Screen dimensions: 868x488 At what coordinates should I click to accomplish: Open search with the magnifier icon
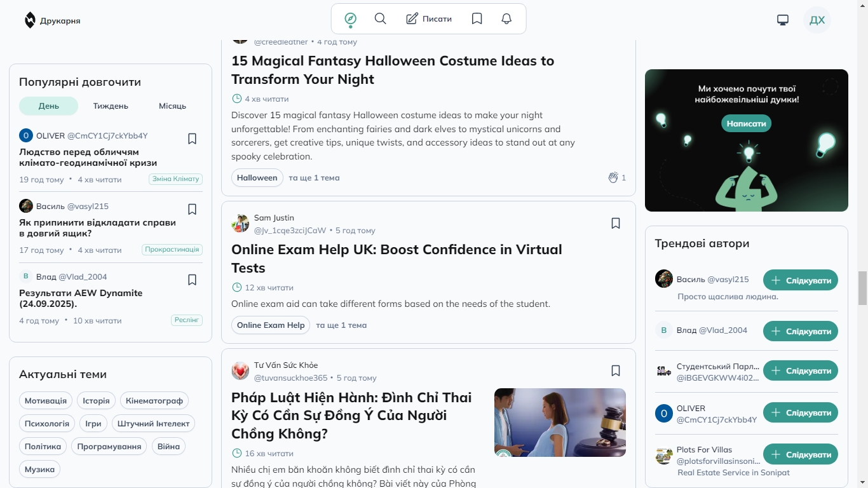(x=381, y=19)
